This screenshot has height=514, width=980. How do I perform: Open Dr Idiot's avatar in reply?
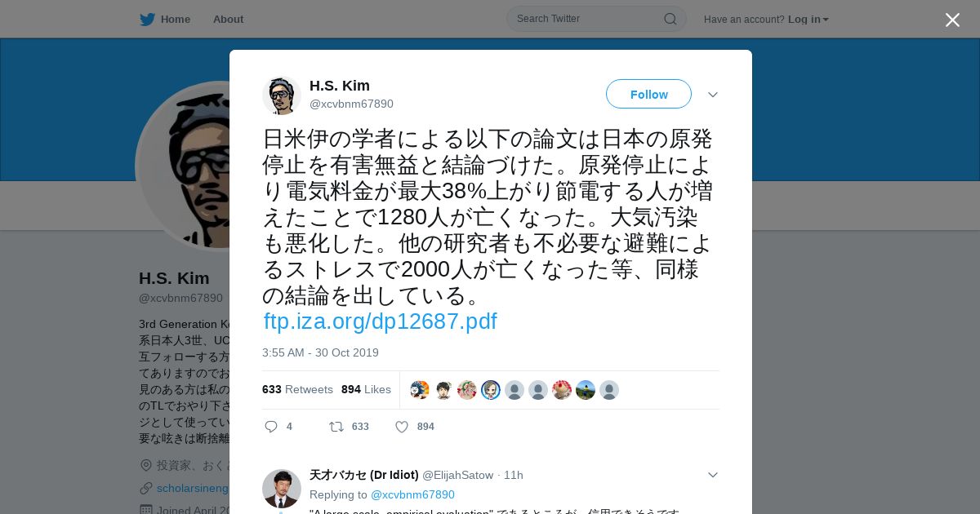click(282, 489)
